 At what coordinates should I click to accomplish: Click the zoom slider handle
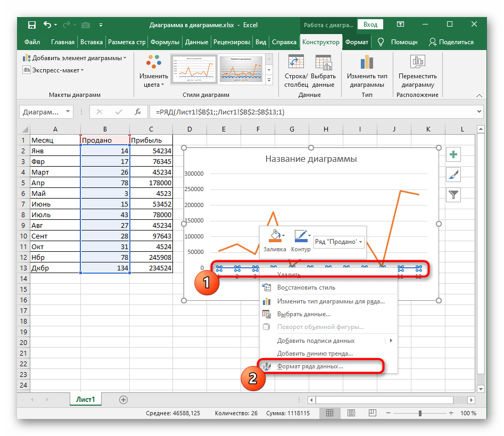[x=420, y=413]
